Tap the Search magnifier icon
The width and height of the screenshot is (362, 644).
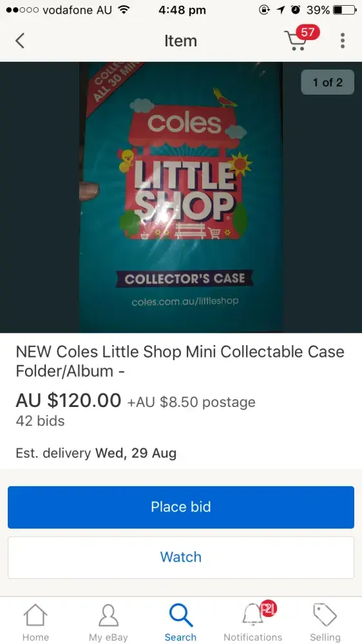click(181, 615)
